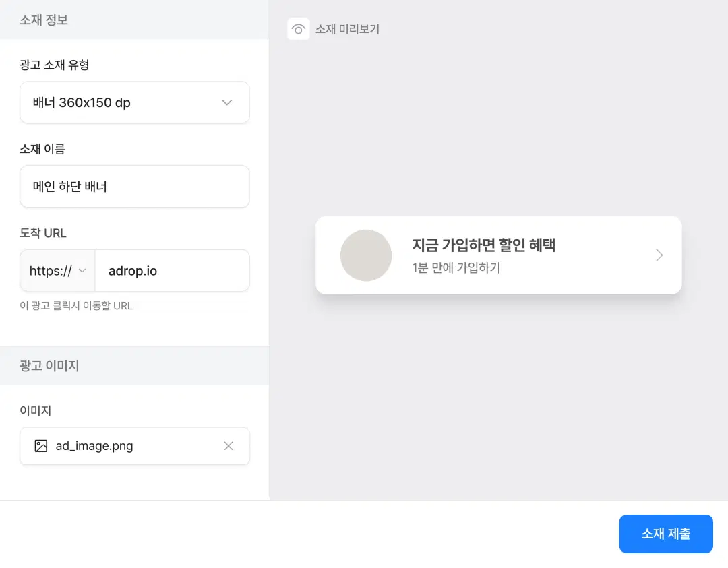
Task: Click the 소재 이름 field containing 메인 하단 배너
Action: [135, 187]
